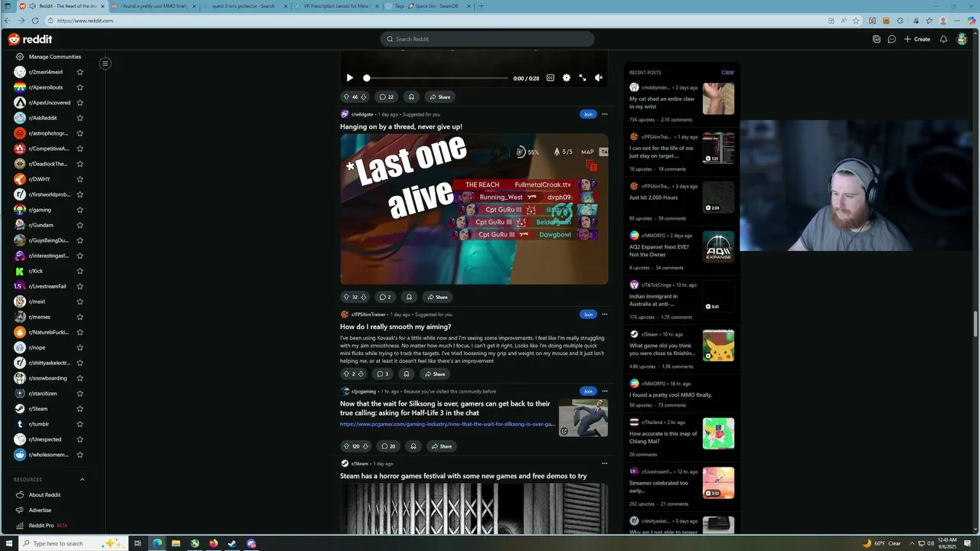Join the r/FPSAimTrainer community

tap(588, 315)
